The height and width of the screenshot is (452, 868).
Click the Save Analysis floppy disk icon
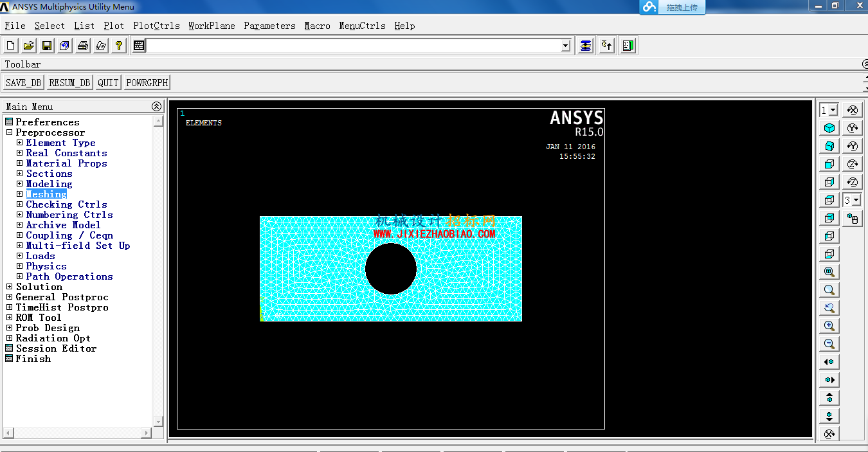pyautogui.click(x=47, y=46)
